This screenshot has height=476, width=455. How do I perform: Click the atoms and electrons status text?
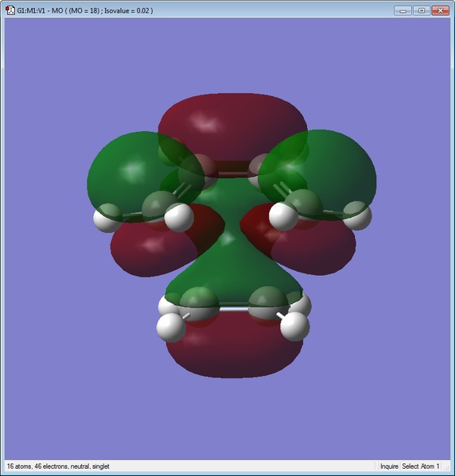[58, 466]
